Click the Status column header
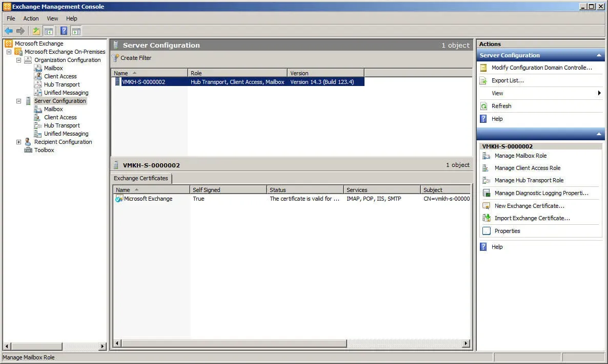The height and width of the screenshot is (364, 608). (x=305, y=190)
